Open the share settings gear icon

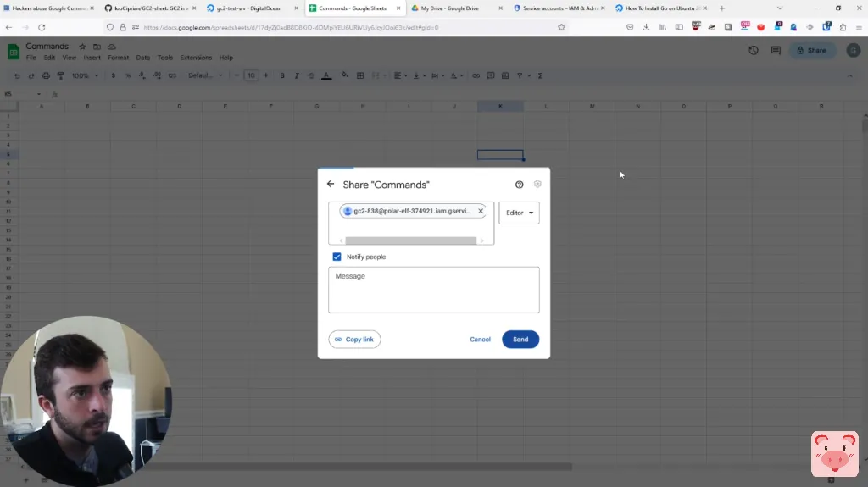tap(537, 184)
